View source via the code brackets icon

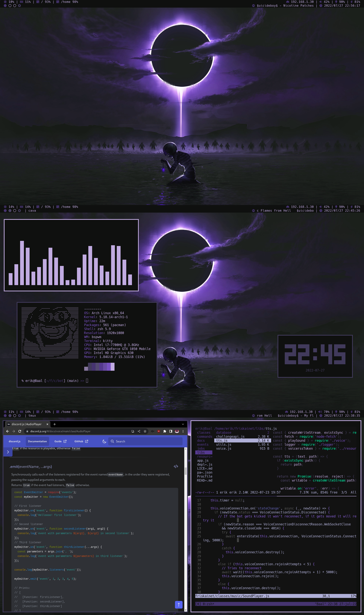[x=176, y=466]
